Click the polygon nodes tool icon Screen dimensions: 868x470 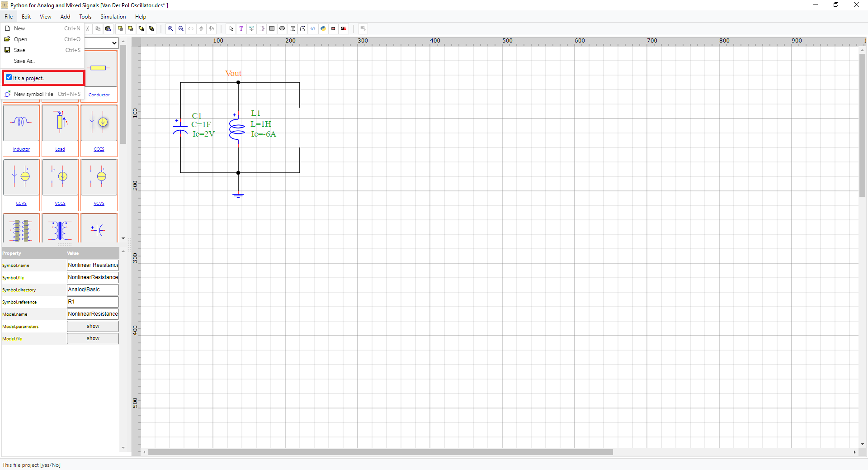[x=302, y=28]
